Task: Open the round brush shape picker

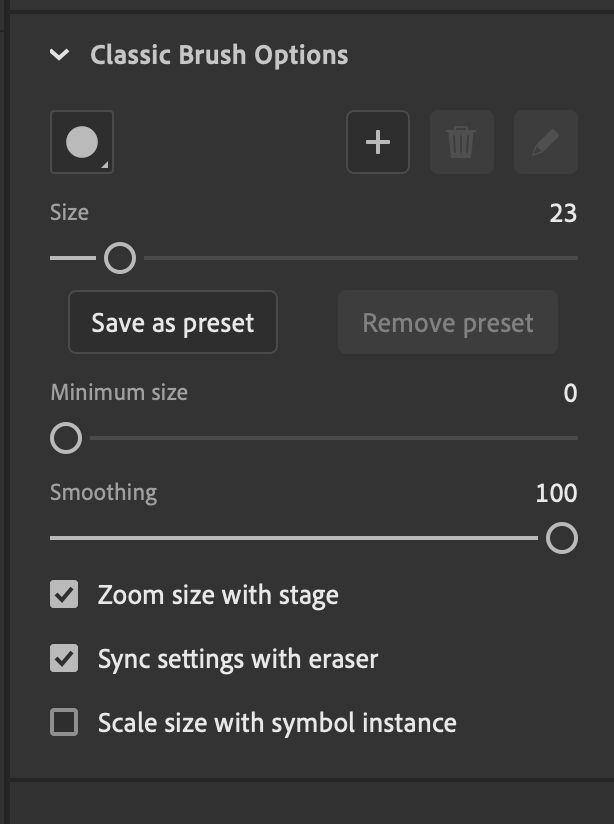Action: click(x=82, y=142)
